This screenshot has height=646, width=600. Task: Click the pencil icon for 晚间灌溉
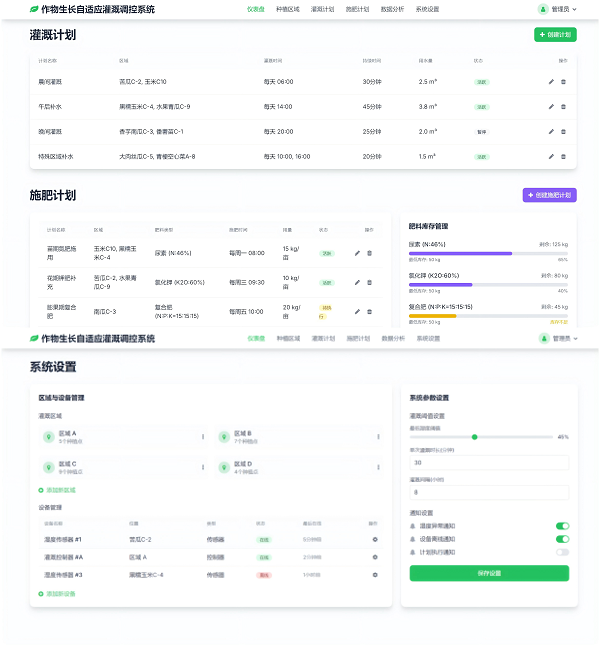(551, 131)
